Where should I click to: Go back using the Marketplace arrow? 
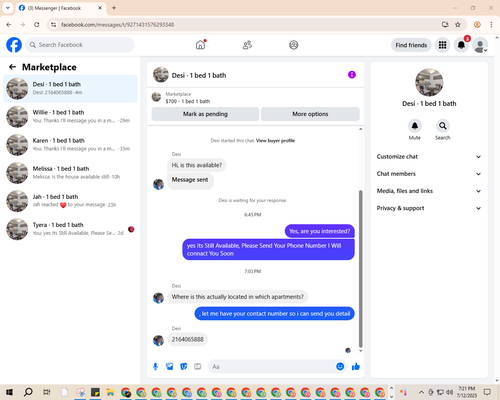[12, 67]
